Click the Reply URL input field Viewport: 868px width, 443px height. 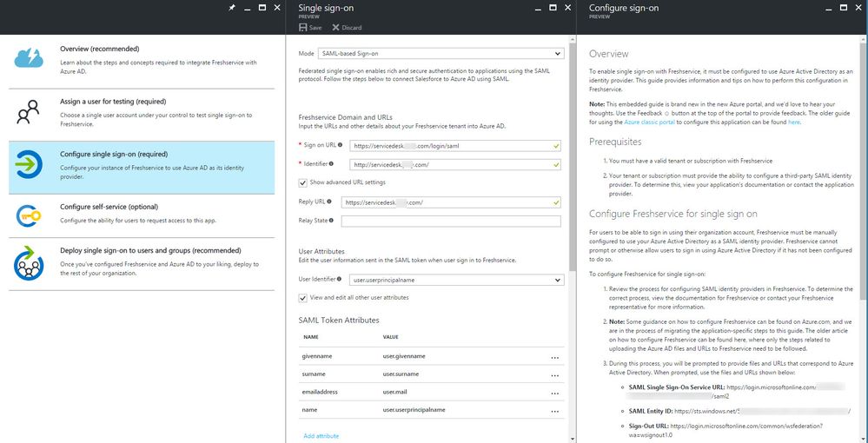(x=451, y=202)
